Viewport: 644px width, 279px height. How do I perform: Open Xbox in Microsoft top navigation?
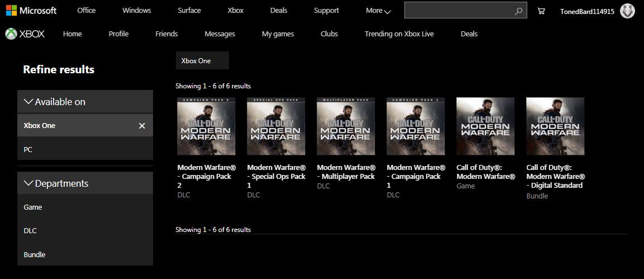pos(236,11)
